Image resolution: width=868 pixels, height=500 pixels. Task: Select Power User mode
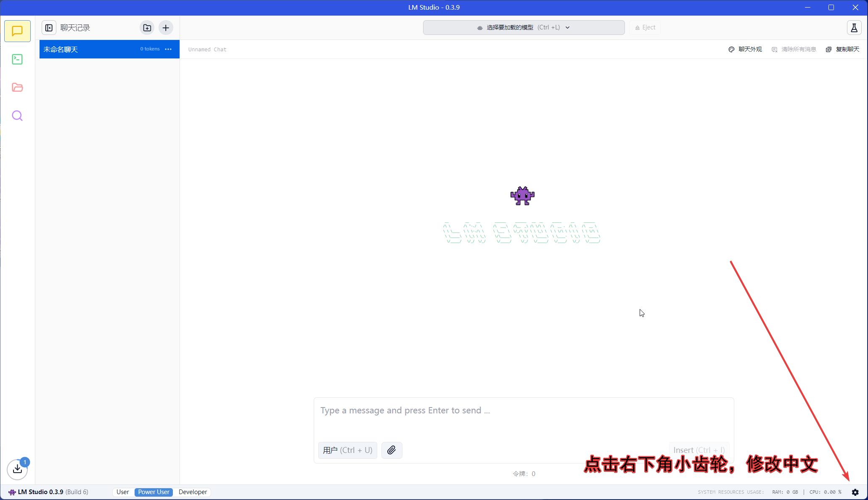(x=153, y=492)
